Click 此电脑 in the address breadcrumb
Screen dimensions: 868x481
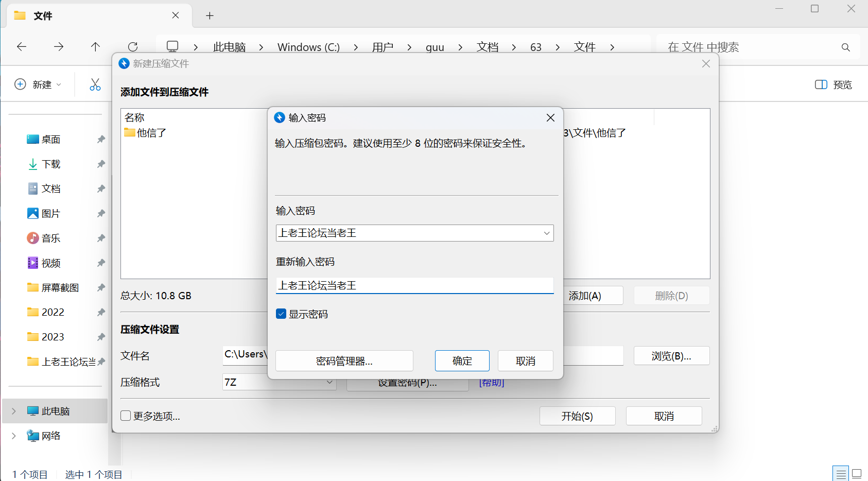coord(230,47)
